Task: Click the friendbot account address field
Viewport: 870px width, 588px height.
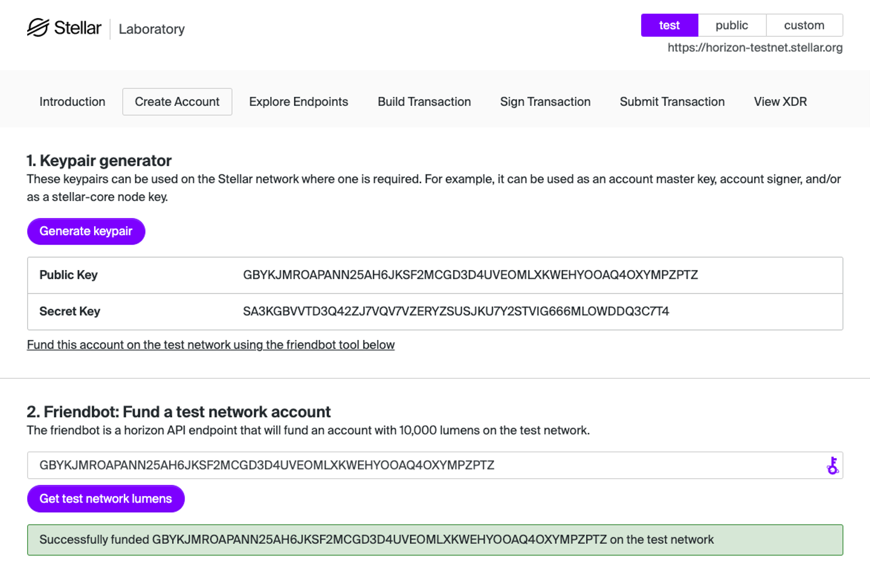Action: tap(396, 465)
